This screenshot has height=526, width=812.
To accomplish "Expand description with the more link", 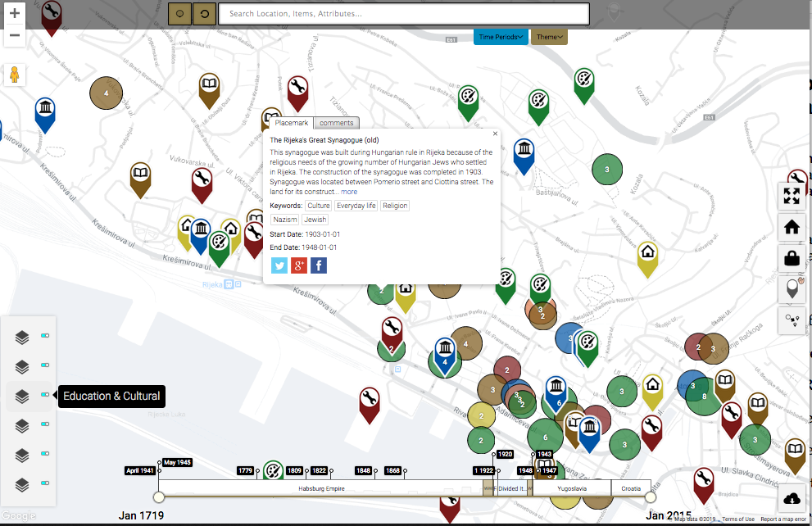I will pyautogui.click(x=349, y=192).
